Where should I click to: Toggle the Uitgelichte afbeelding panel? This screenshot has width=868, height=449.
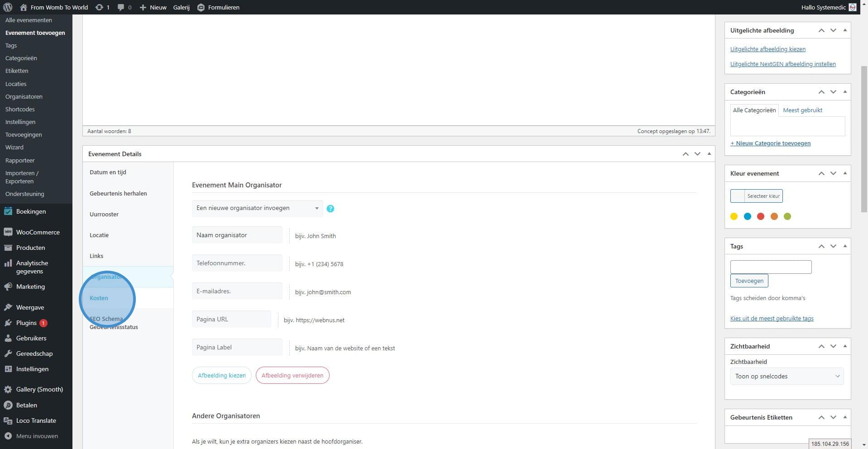pos(845,30)
